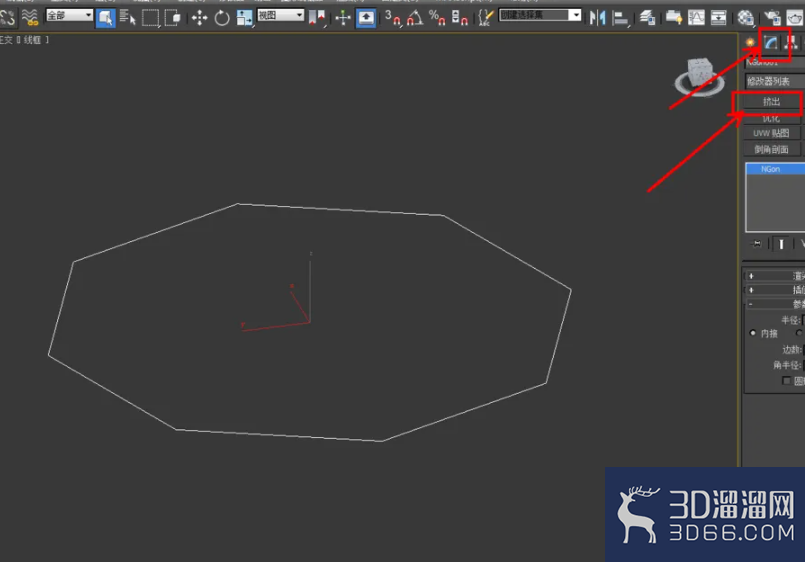Click the UVW 贴图 modifier button
The height and width of the screenshot is (562, 805).
click(771, 133)
